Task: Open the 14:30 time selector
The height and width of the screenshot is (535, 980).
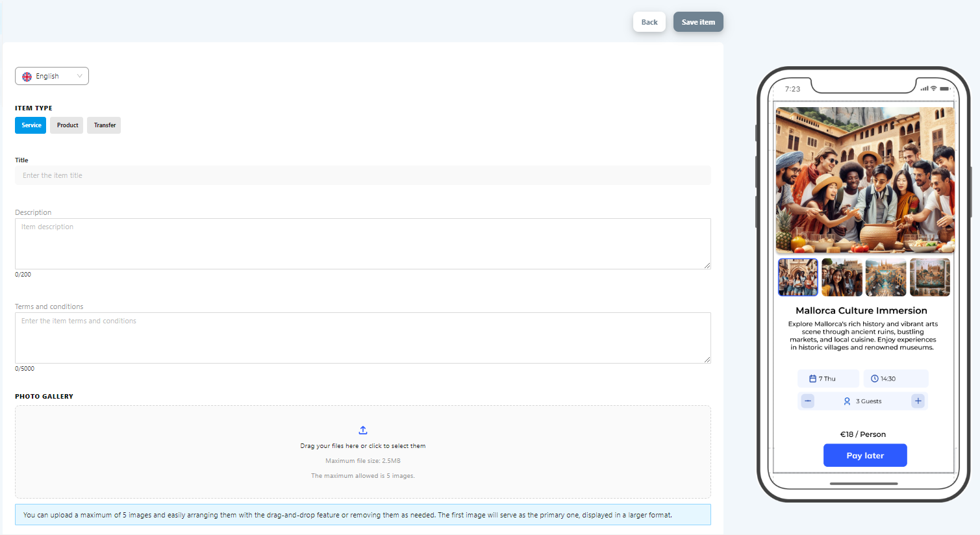Action: [896, 379]
